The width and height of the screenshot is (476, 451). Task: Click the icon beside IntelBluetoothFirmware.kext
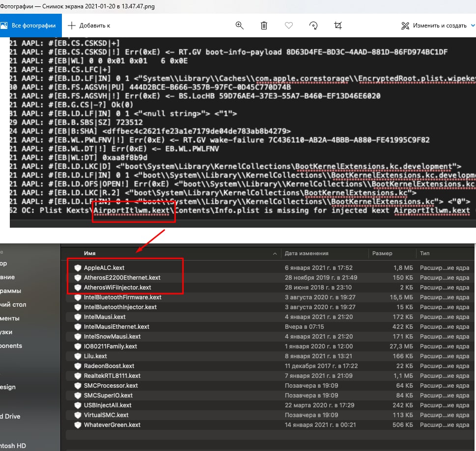point(78,297)
